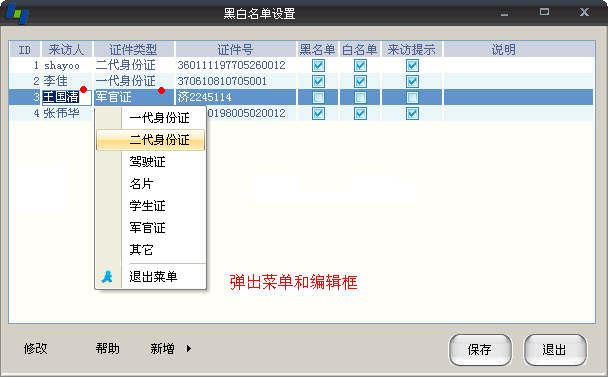The height and width of the screenshot is (377, 608).
Task: Select 其它 in the popup menu
Action: click(151, 249)
